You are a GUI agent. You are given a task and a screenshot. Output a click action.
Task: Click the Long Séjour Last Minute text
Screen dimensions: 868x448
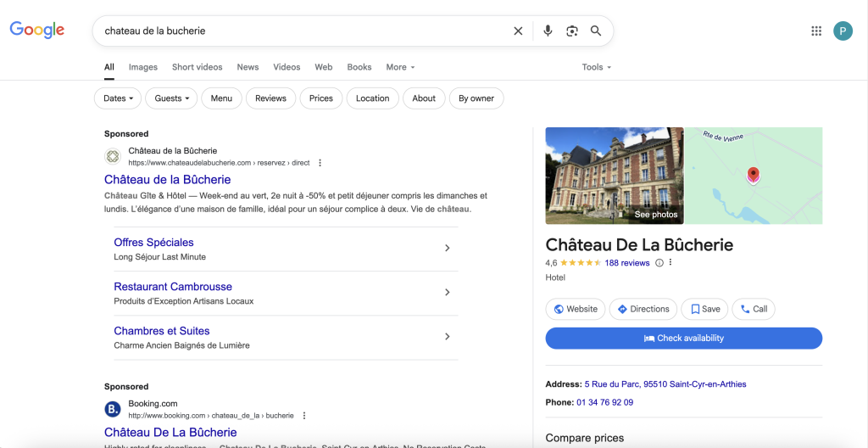(160, 257)
